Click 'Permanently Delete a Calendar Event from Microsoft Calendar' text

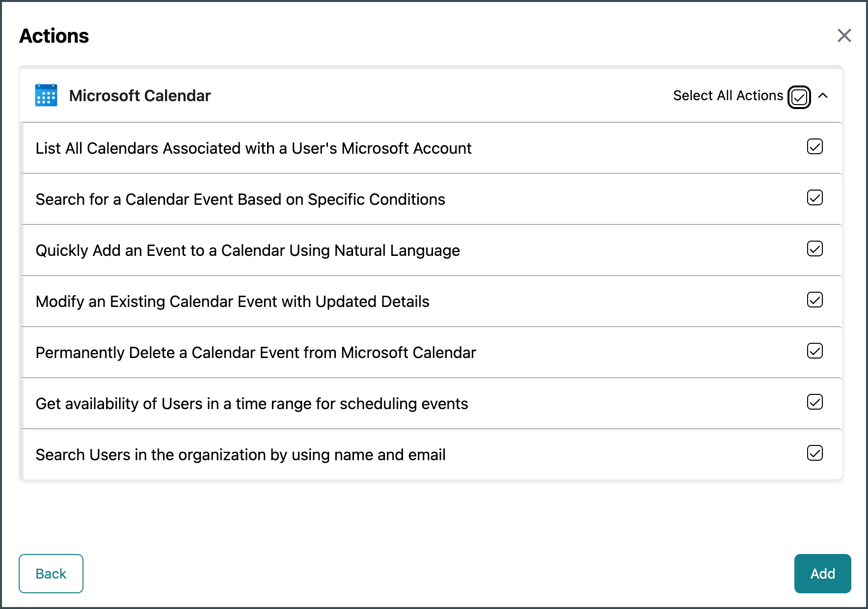[x=256, y=353]
